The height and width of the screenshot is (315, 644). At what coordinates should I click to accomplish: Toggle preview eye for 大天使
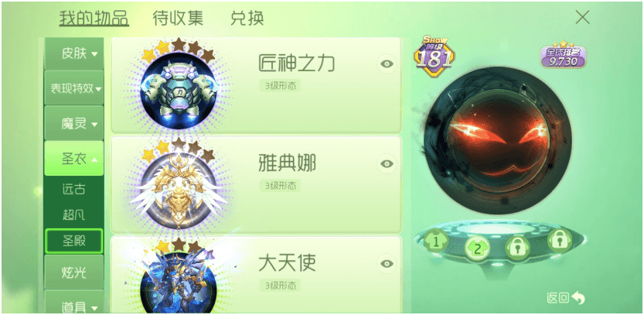[x=387, y=264]
